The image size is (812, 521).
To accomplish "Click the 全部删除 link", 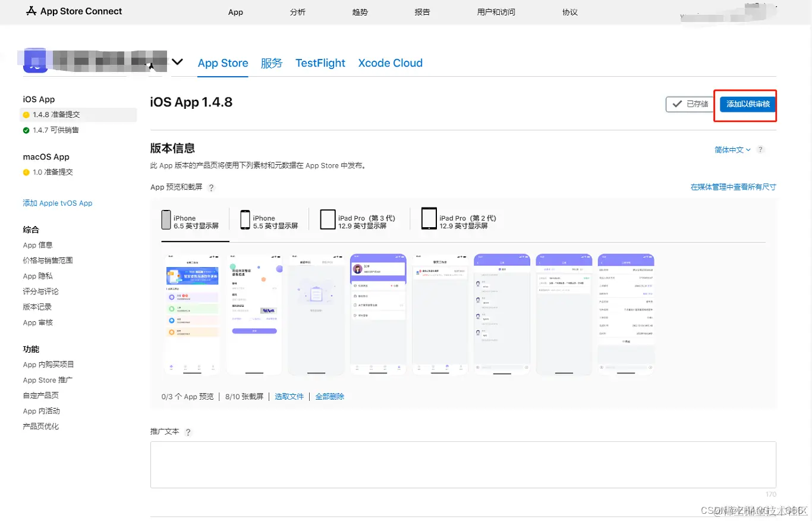I will coord(329,397).
